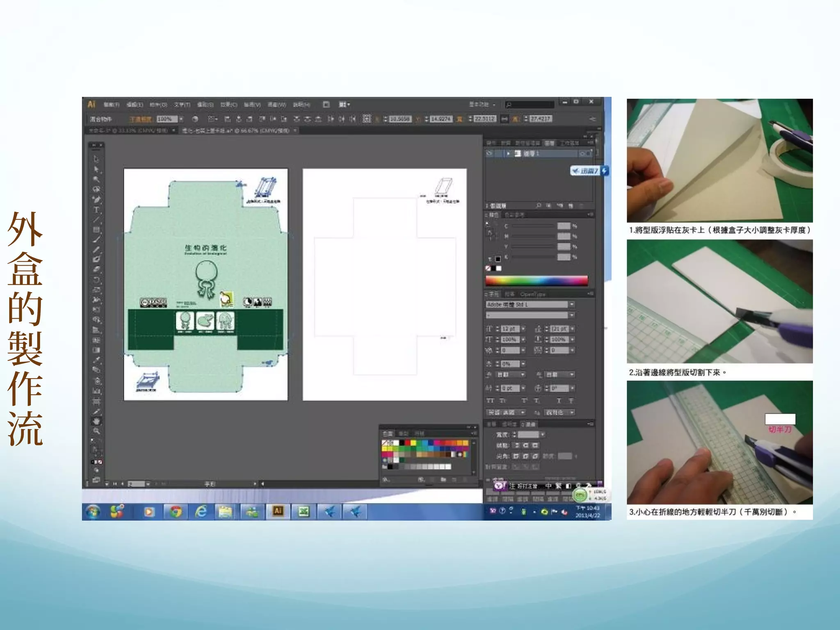The image size is (840, 630).
Task: Select the Pen tool
Action: point(97,199)
